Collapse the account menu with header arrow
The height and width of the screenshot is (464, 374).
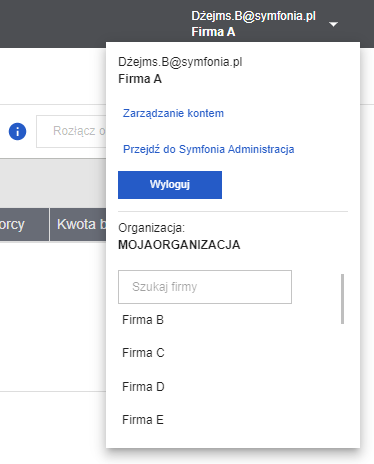pyautogui.click(x=333, y=24)
